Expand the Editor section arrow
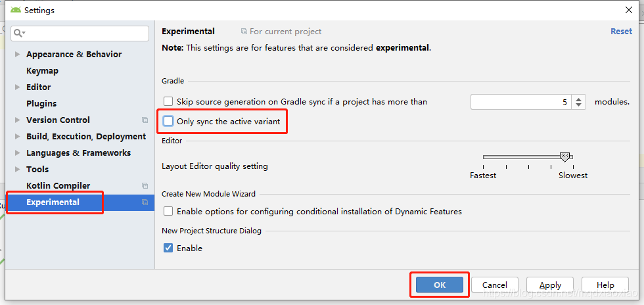644x305 pixels. 17,87
